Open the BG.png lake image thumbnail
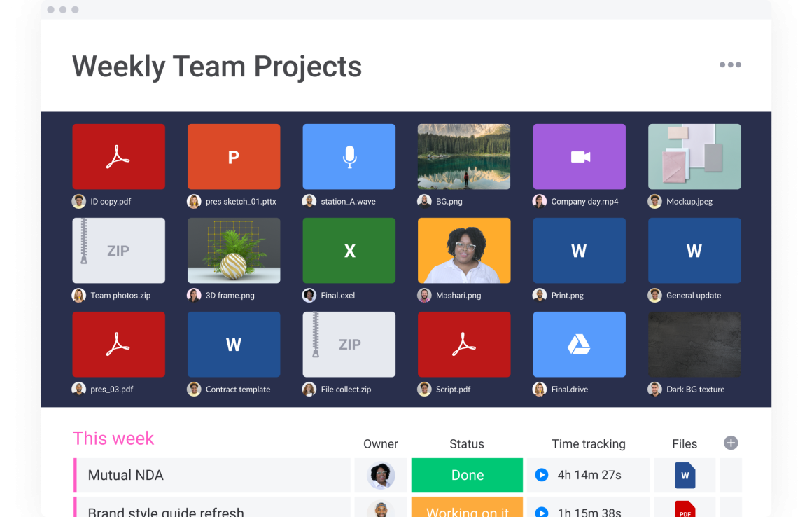The width and height of the screenshot is (812, 517). pos(464,156)
